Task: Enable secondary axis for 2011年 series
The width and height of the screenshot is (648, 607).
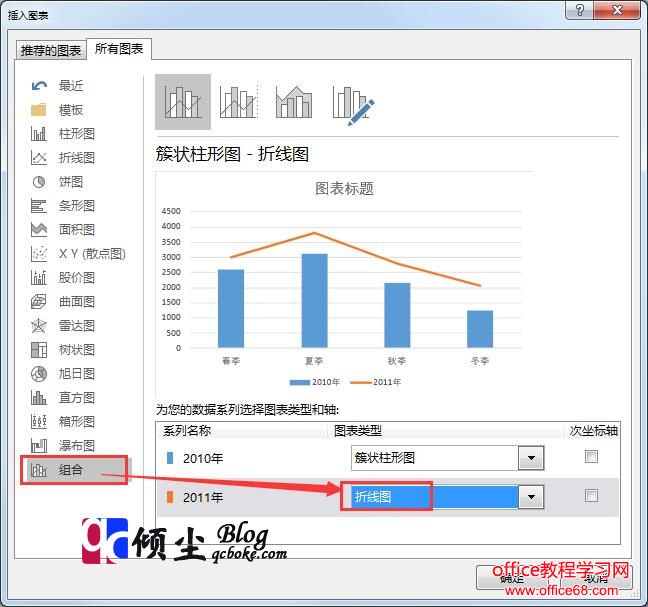Action: pyautogui.click(x=591, y=495)
